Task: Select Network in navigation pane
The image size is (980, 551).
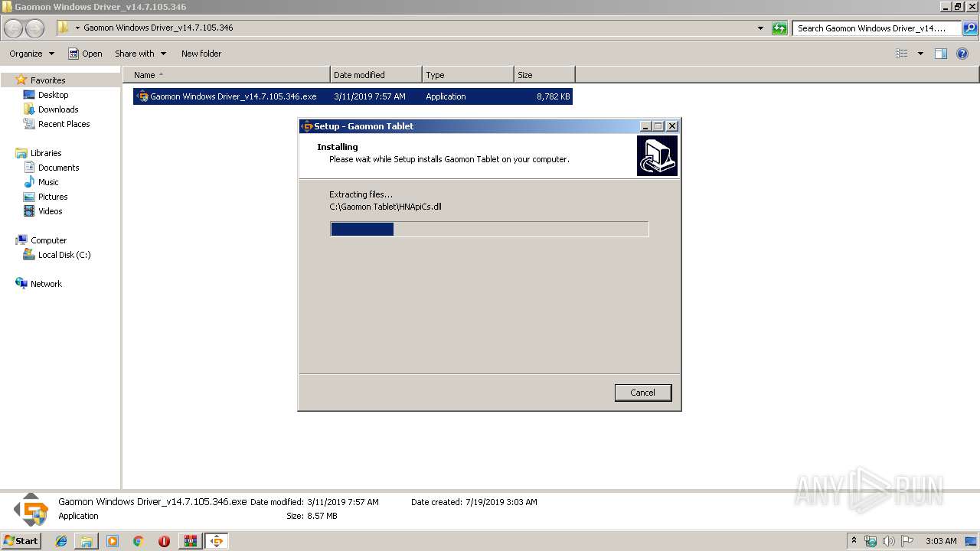Action: 46,284
